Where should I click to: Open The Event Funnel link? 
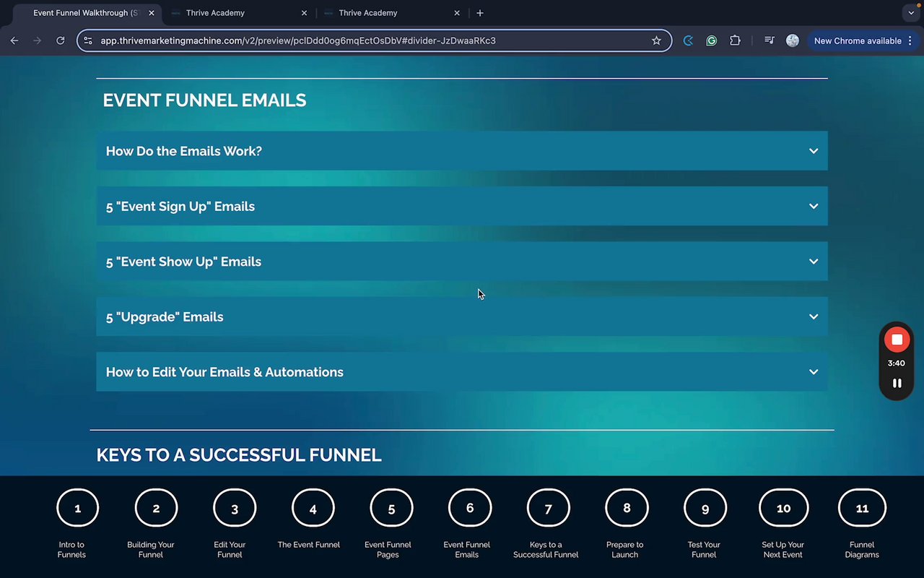tap(309, 545)
